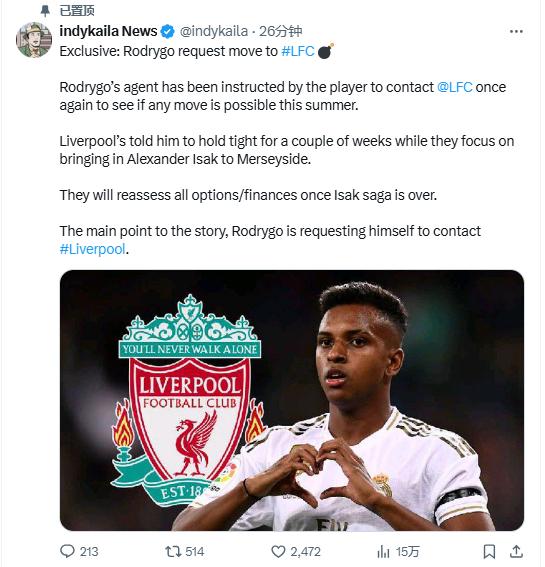This screenshot has height=567, width=545.
Task: Open view analytics bar chart icon
Action: click(383, 552)
